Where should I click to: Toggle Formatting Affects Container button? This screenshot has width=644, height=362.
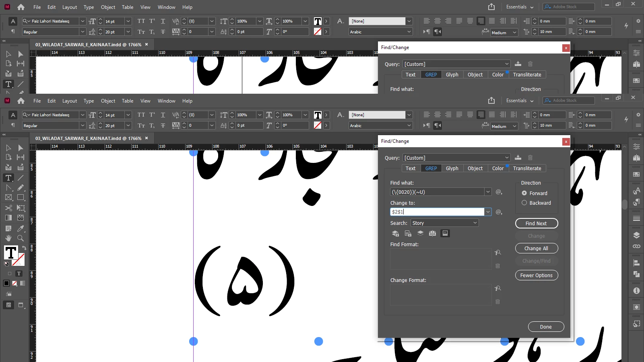10,274
